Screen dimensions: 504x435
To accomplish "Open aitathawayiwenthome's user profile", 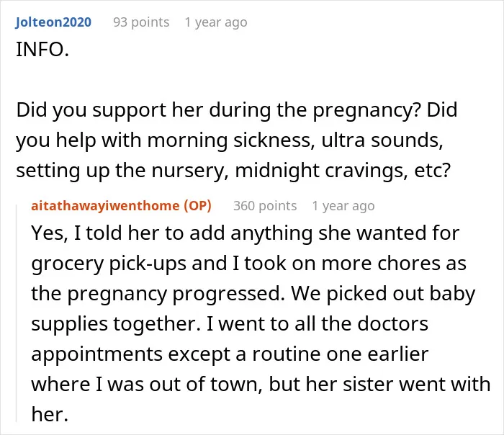I will pos(105,206).
